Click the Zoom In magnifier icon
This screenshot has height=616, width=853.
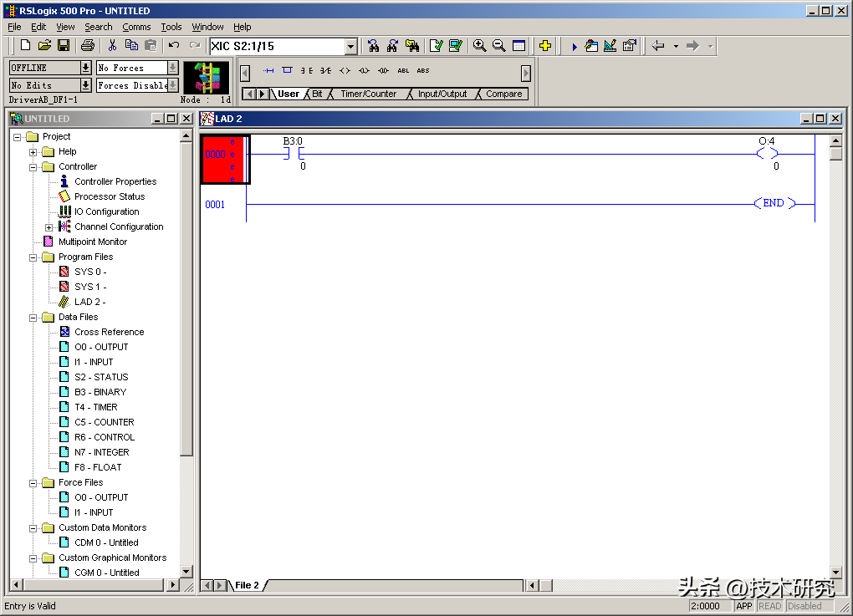coord(479,46)
